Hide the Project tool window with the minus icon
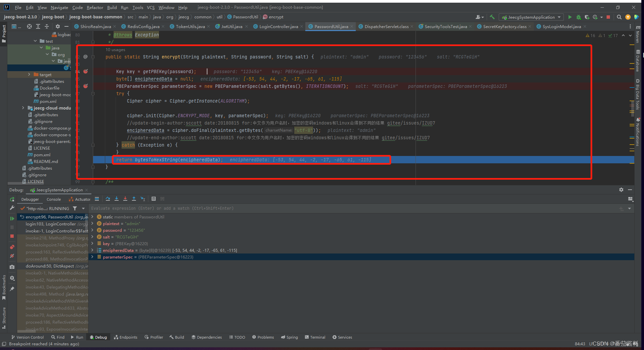The image size is (644, 350). pyautogui.click(x=66, y=26)
